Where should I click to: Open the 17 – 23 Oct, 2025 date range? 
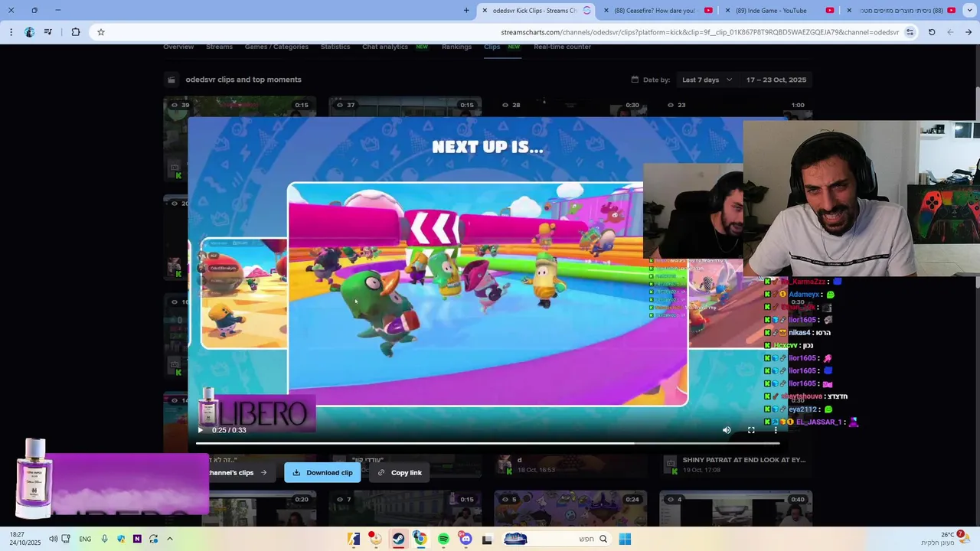coord(776,80)
